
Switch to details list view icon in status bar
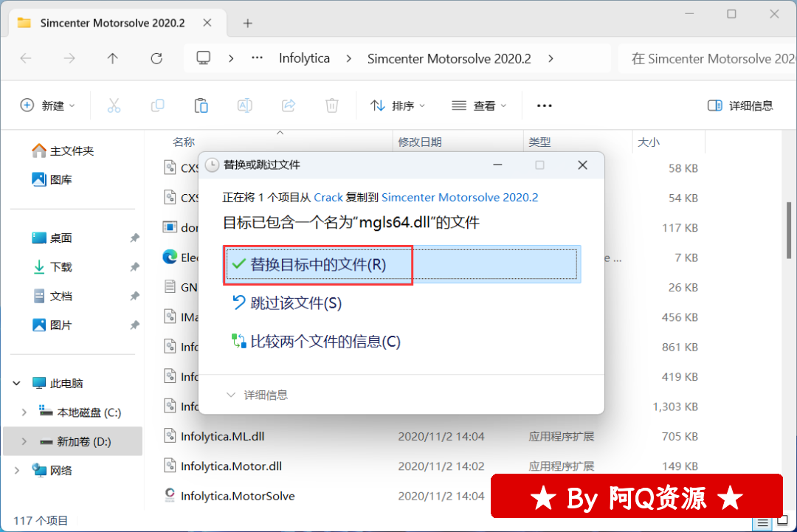click(x=762, y=522)
